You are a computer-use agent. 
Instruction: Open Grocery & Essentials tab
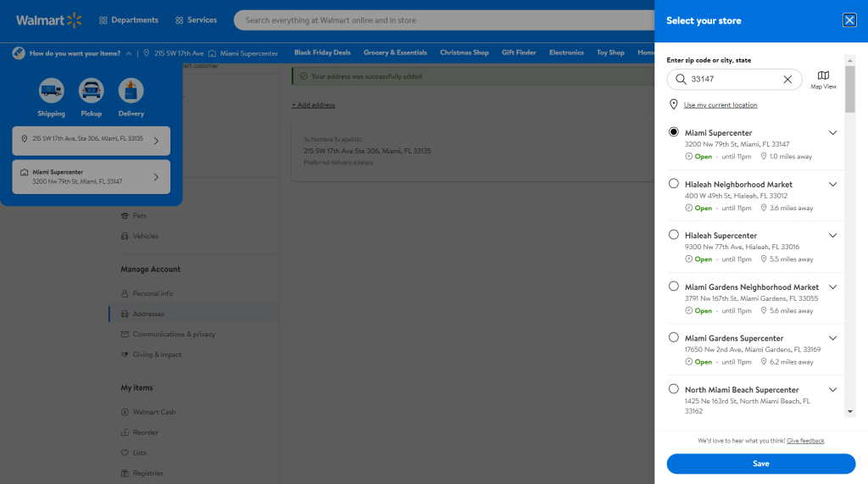pos(395,53)
